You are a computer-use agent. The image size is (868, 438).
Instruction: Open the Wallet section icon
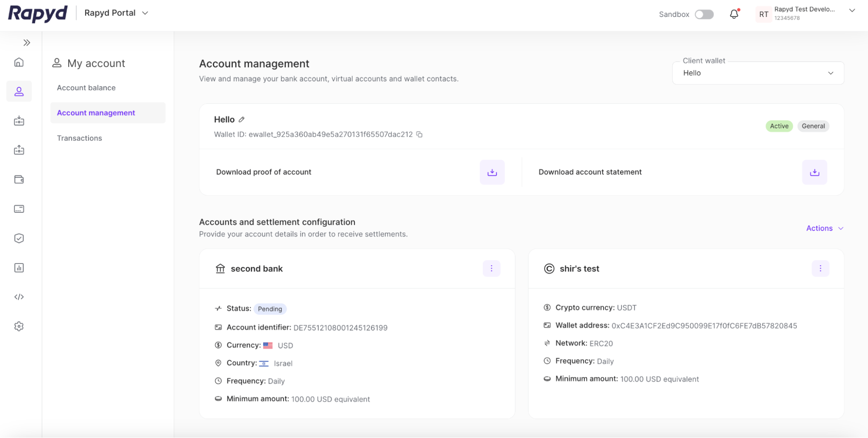point(19,179)
